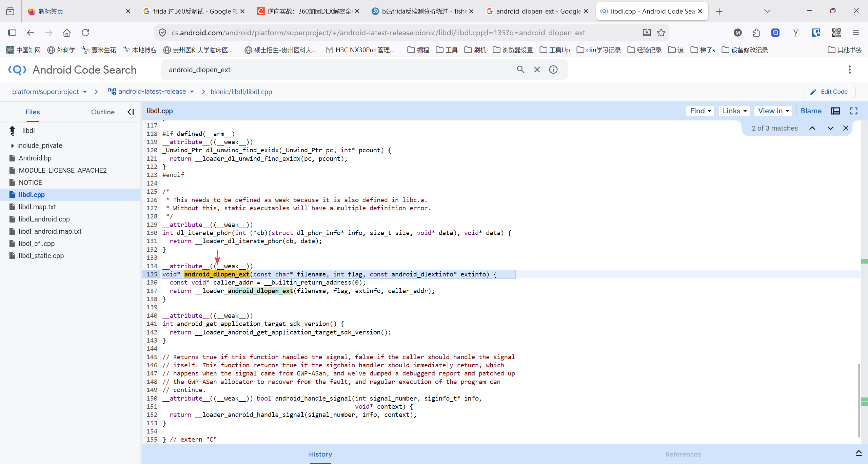Open search help info icon
The height and width of the screenshot is (464, 868).
tap(553, 70)
